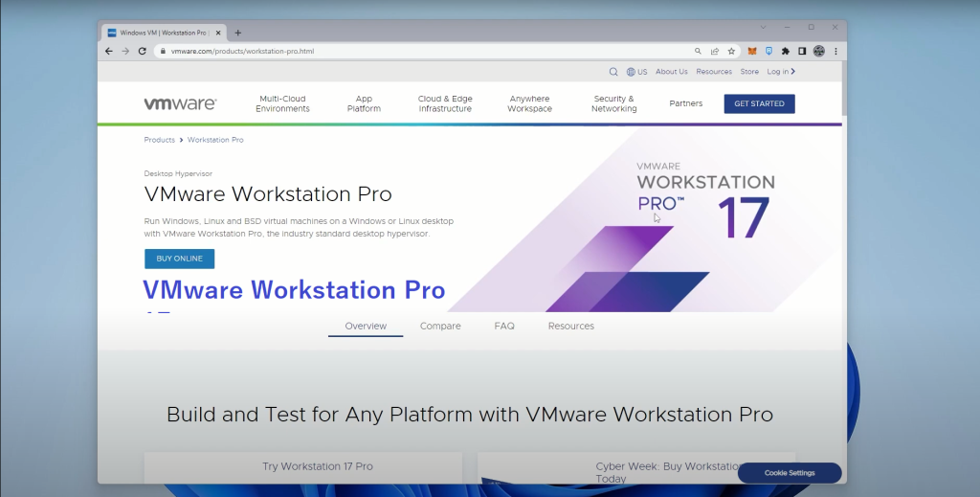Viewport: 980px width, 497px height.
Task: Click the VMware Workstation Pro heading
Action: pyautogui.click(x=268, y=194)
